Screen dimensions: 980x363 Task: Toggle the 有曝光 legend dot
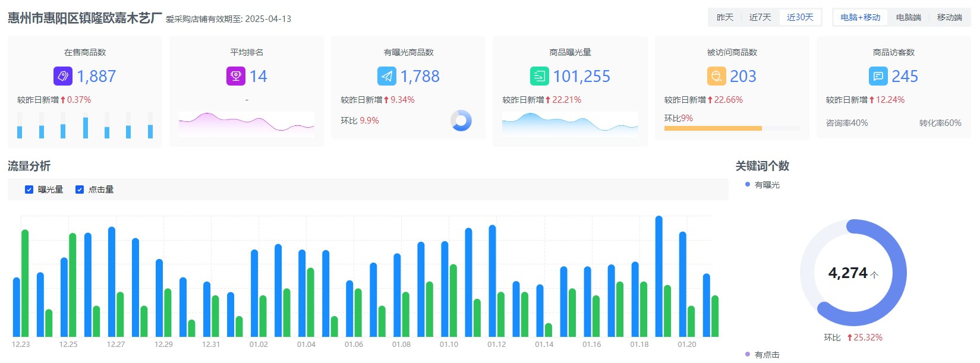click(748, 185)
